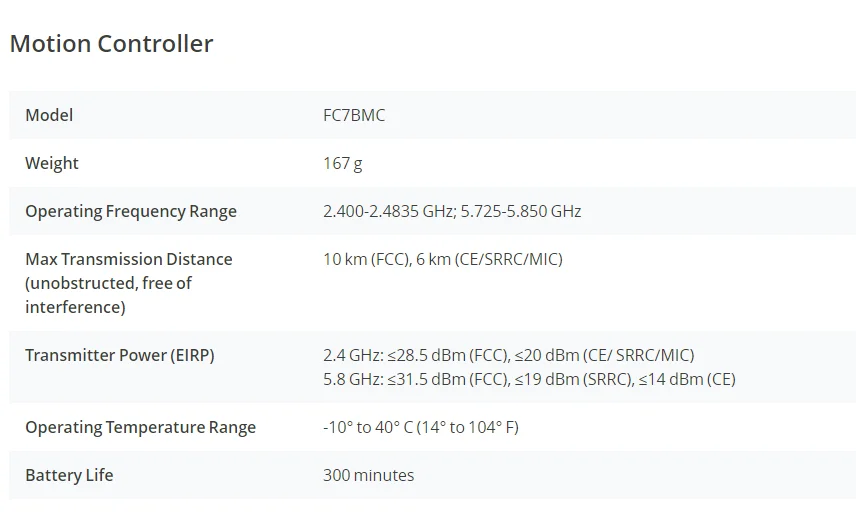The height and width of the screenshot is (521, 856).
Task: Click the Operating Temperature Range label
Action: tap(140, 427)
